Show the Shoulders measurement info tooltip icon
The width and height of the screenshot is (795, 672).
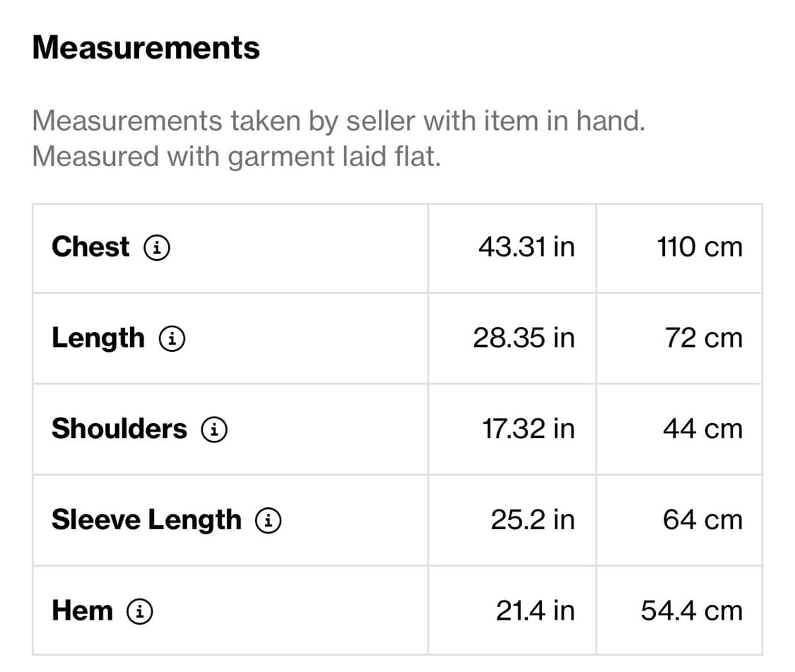(x=215, y=429)
